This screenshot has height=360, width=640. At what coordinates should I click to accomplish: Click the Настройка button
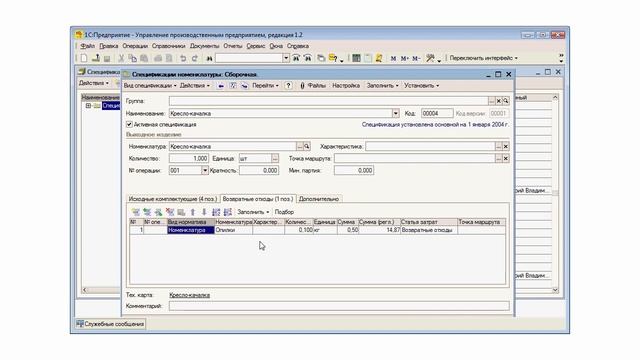[x=346, y=86]
